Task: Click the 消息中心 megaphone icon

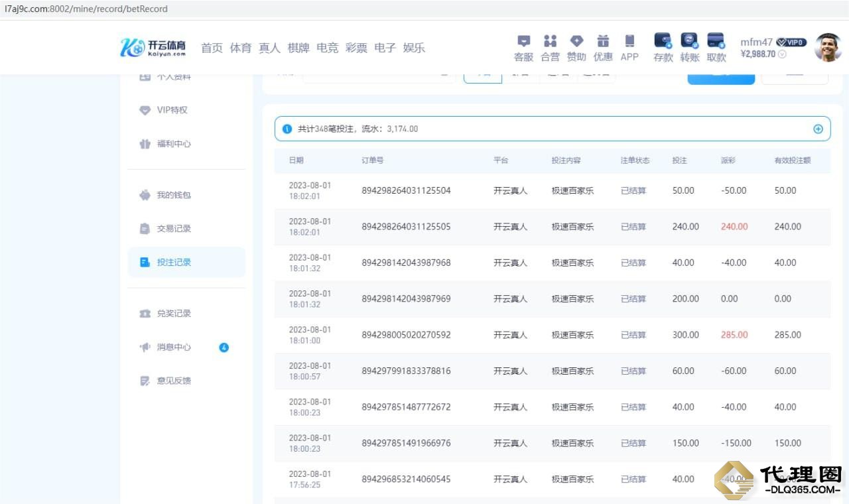Action: coord(145,347)
